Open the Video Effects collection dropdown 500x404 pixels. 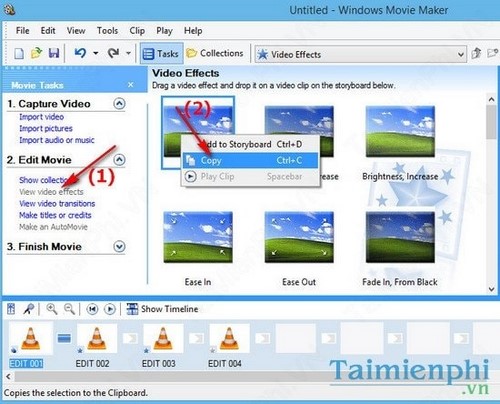[x=361, y=54]
